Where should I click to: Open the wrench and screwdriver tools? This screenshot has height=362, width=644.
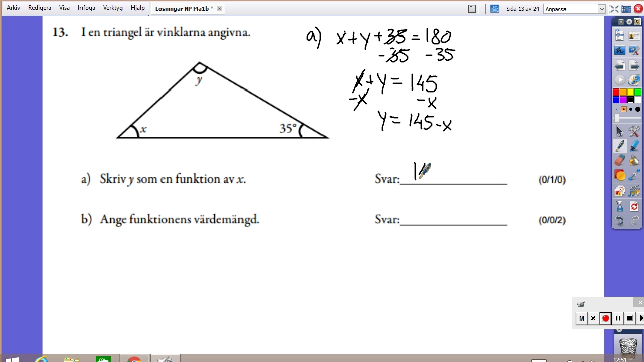[x=634, y=132]
